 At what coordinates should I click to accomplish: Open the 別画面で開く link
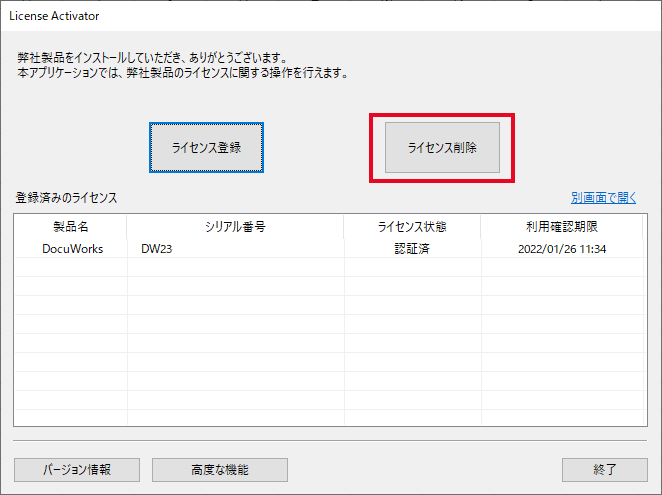pyautogui.click(x=603, y=198)
